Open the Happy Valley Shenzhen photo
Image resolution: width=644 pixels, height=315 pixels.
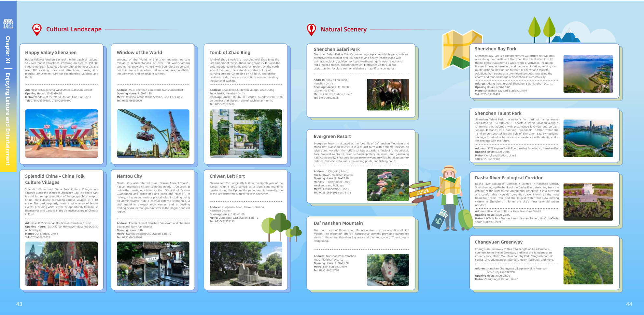point(62,134)
